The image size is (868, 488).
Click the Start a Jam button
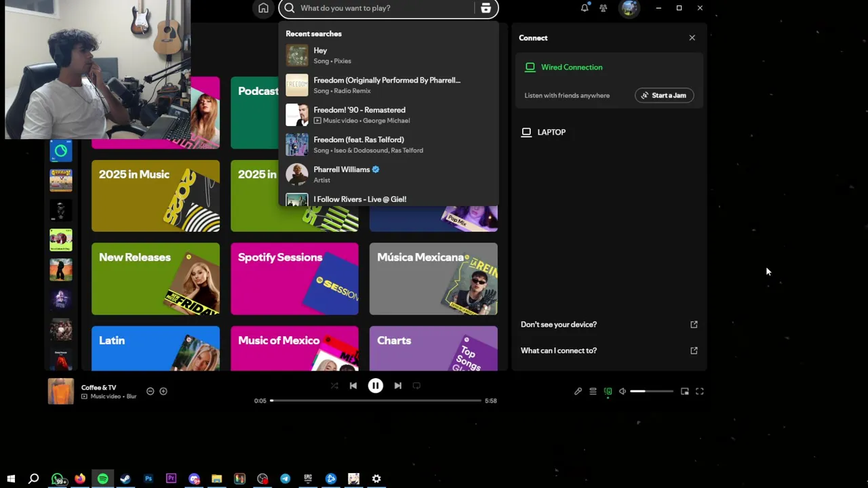point(664,96)
